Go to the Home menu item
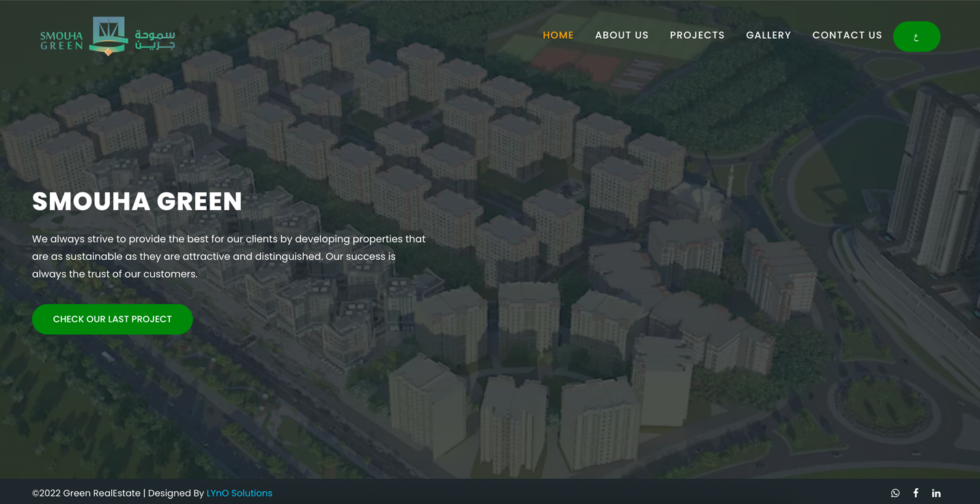This screenshot has width=980, height=504. coord(558,35)
